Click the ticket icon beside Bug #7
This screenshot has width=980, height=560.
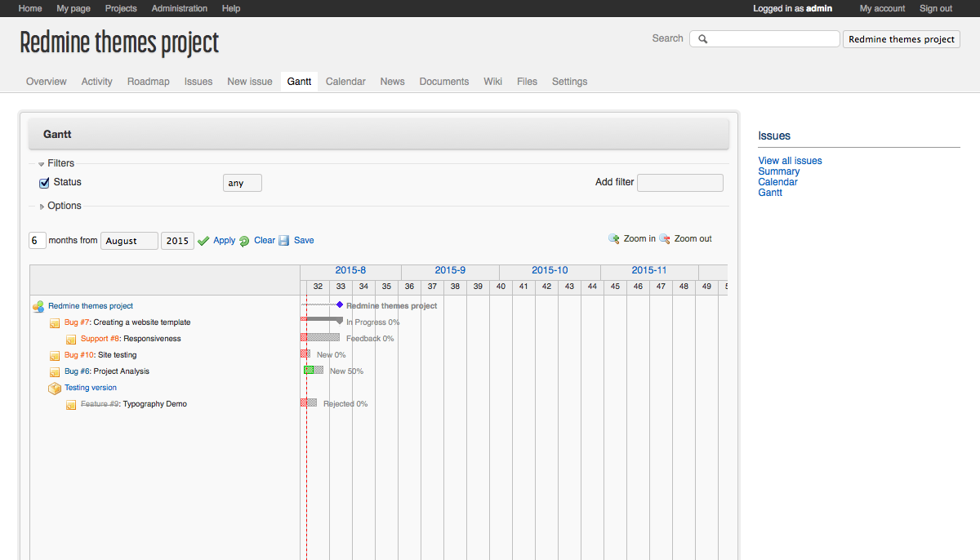[x=55, y=322]
